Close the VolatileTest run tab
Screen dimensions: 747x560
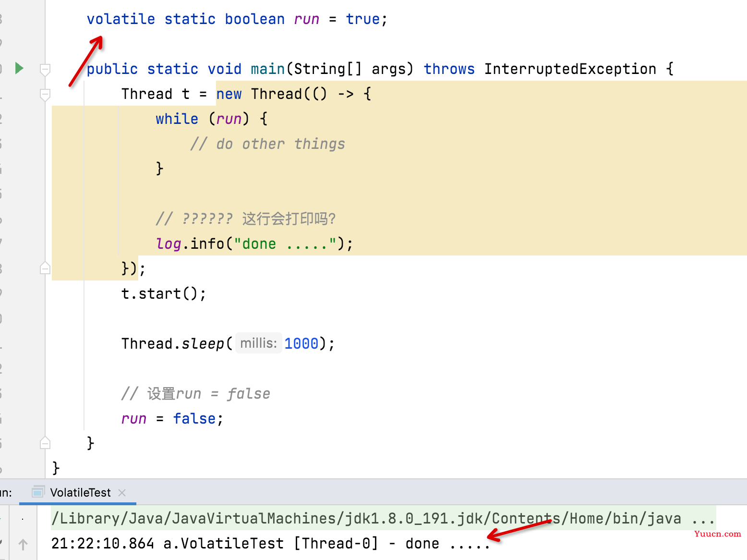click(122, 493)
